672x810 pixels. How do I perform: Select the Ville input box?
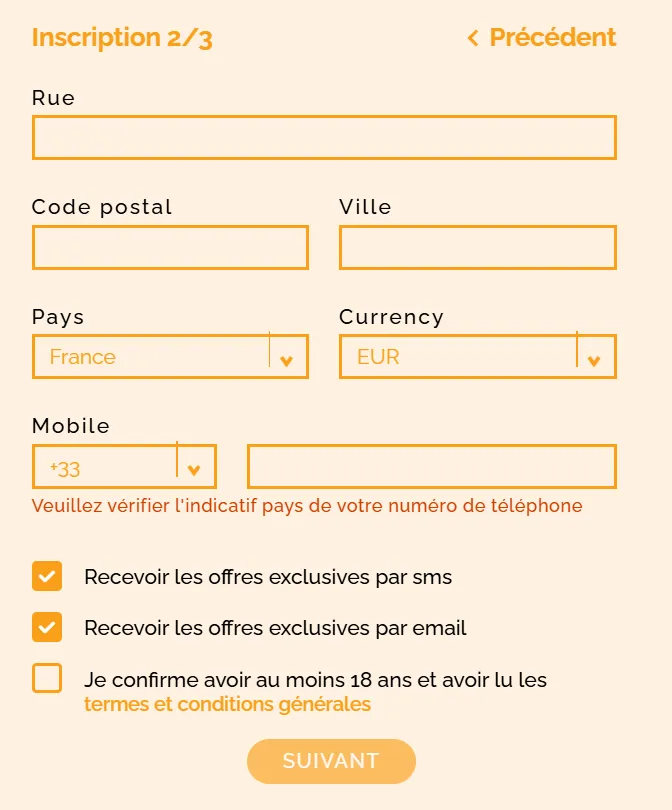(477, 248)
